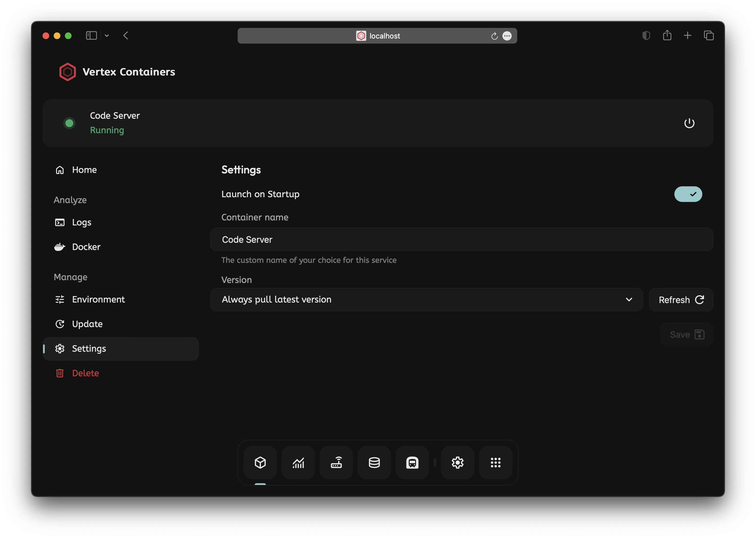Click the Save button
The width and height of the screenshot is (756, 538).
[686, 334]
